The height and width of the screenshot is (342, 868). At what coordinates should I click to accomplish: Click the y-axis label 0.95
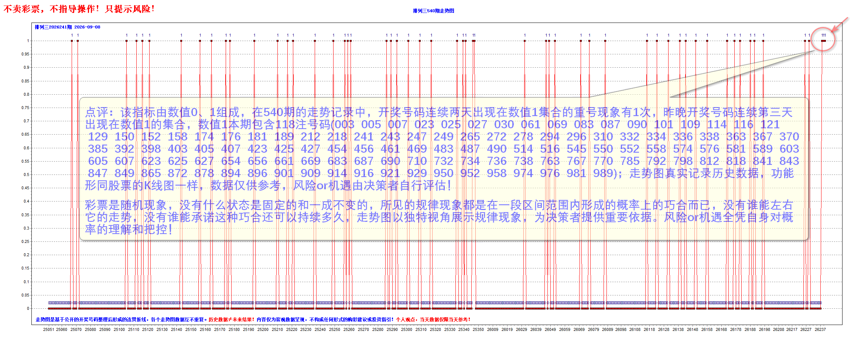25,54
